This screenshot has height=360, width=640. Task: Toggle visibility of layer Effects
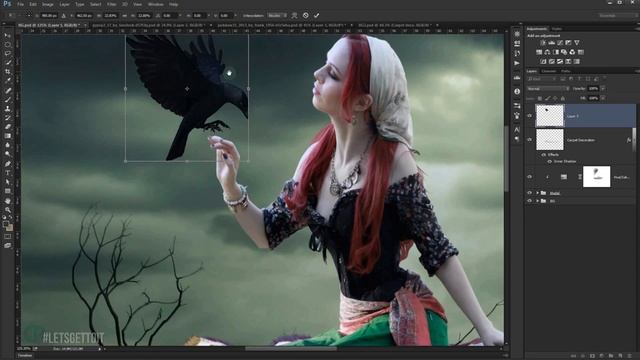[x=544, y=155]
